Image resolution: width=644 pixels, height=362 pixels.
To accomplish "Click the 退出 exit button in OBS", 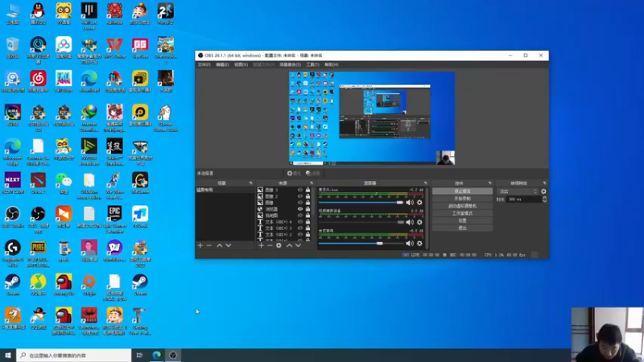I will pyautogui.click(x=462, y=228).
